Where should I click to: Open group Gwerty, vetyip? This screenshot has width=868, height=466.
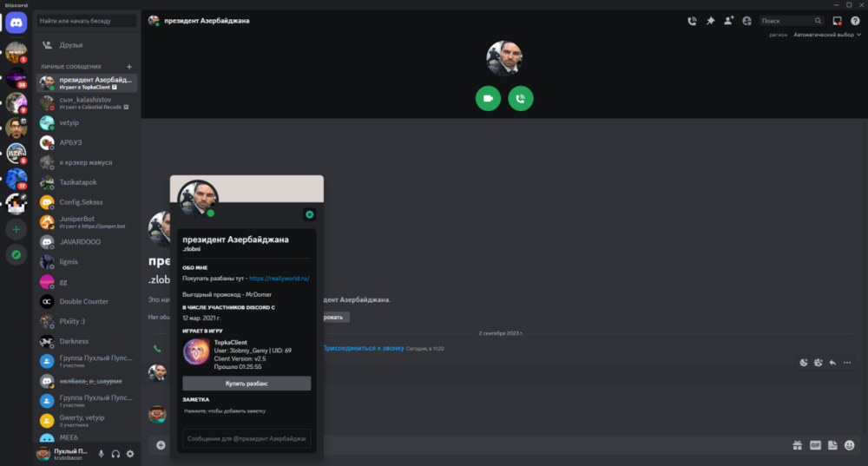tap(86, 421)
